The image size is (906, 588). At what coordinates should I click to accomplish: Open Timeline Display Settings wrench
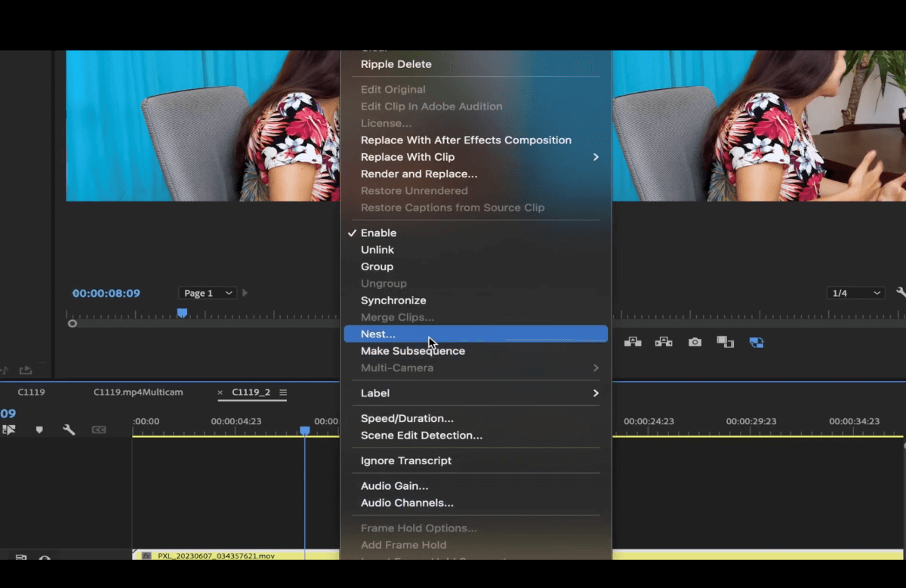(69, 429)
